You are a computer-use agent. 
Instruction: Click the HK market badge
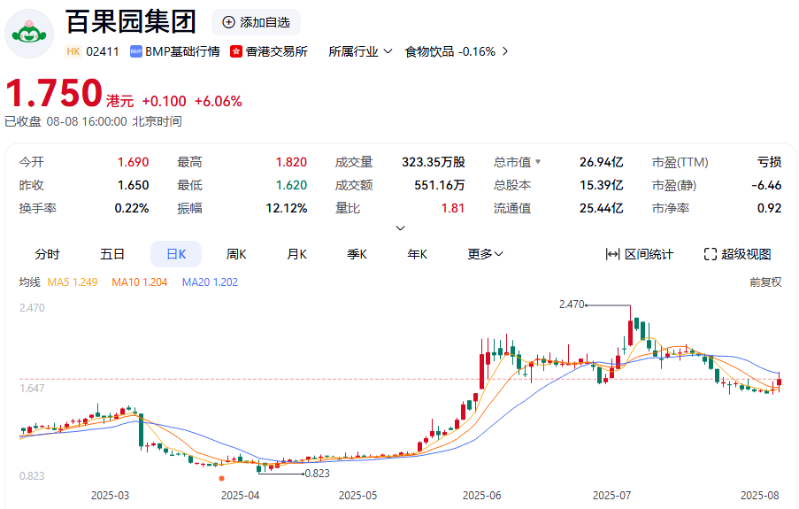coord(73,51)
